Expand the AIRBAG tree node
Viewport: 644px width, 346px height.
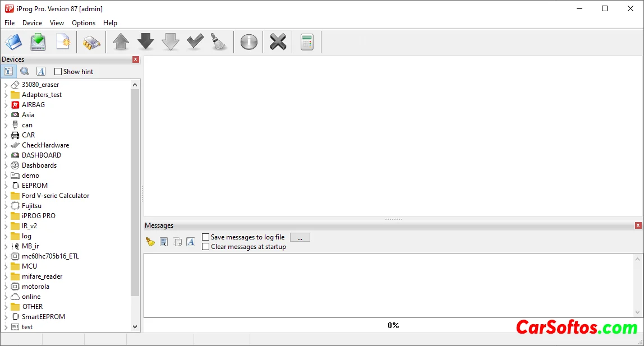point(6,105)
